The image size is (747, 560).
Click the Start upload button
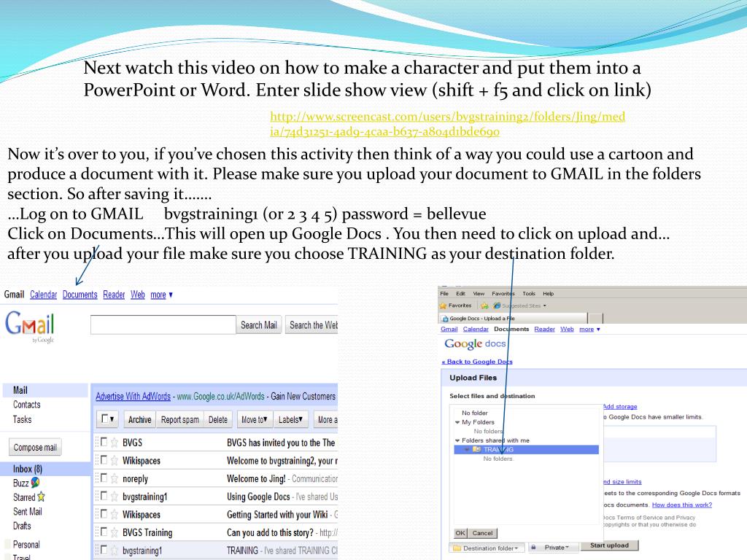click(x=609, y=545)
